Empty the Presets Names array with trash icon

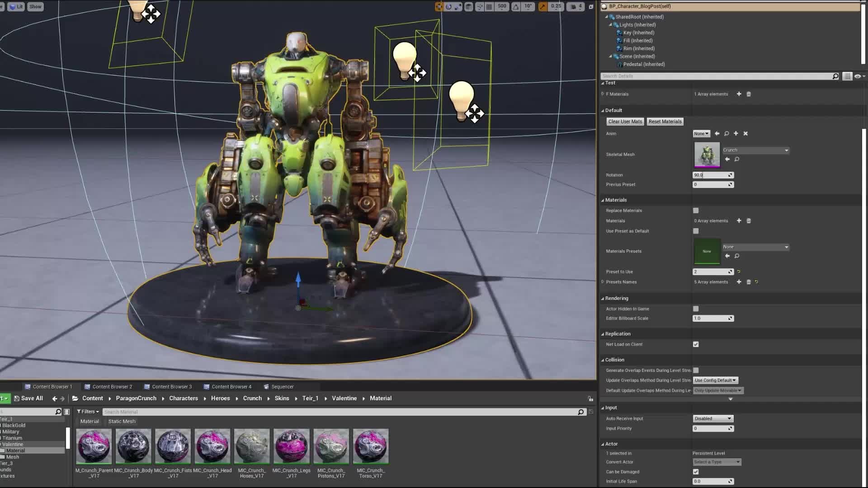tap(749, 282)
